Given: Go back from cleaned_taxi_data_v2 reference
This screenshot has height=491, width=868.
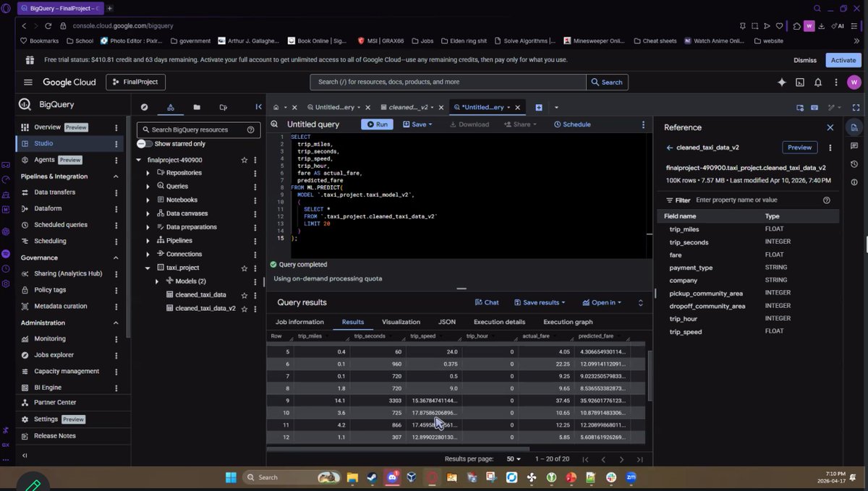Looking at the screenshot, I should [669, 148].
